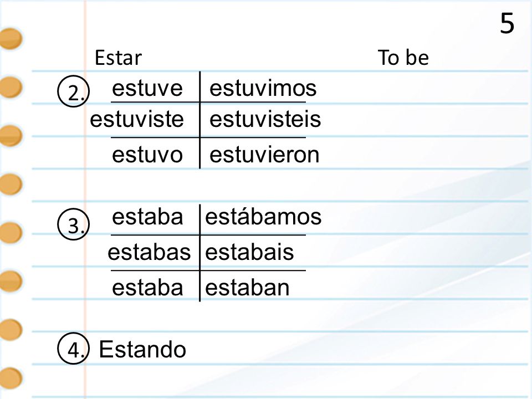
Task: Click the word estuvieron
Action: click(264, 155)
